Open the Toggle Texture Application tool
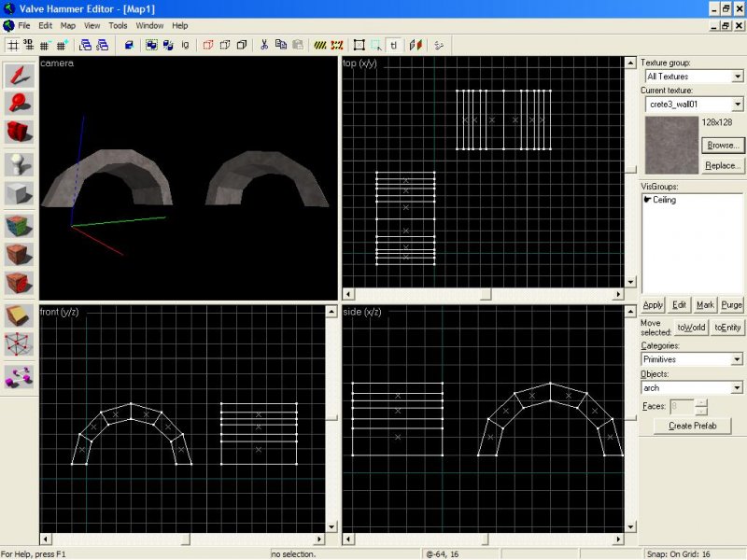Image resolution: width=747 pixels, height=560 pixels. coord(20,225)
